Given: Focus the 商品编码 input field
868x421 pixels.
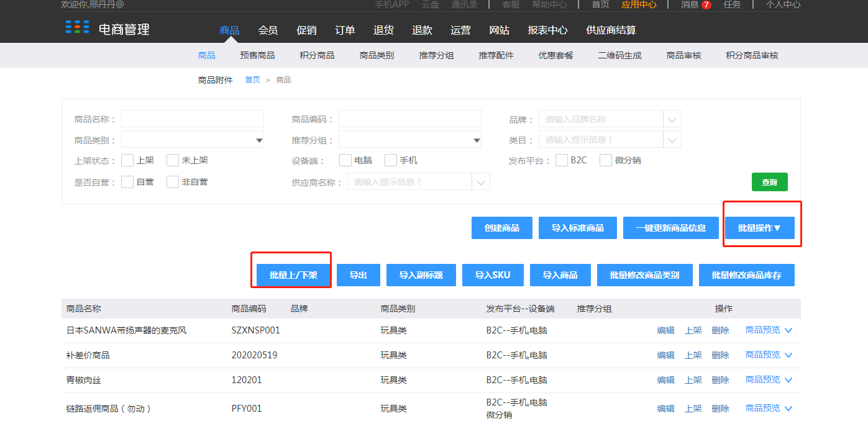Looking at the screenshot, I should tap(410, 119).
